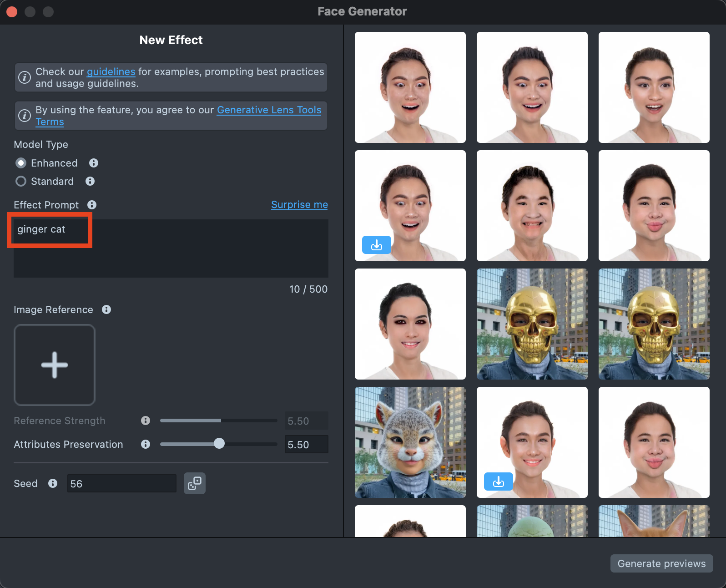Click the randomize seed dice icon

click(195, 483)
